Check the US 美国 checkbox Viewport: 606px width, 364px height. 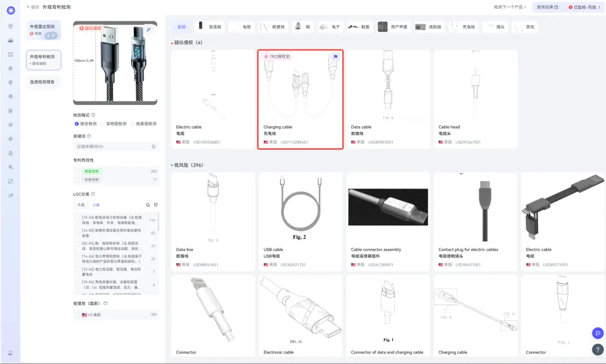77,315
